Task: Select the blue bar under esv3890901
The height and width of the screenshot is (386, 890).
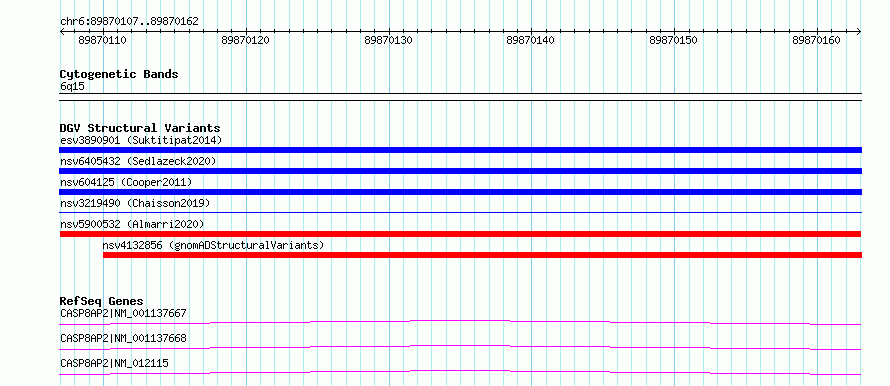Action: click(x=460, y=150)
